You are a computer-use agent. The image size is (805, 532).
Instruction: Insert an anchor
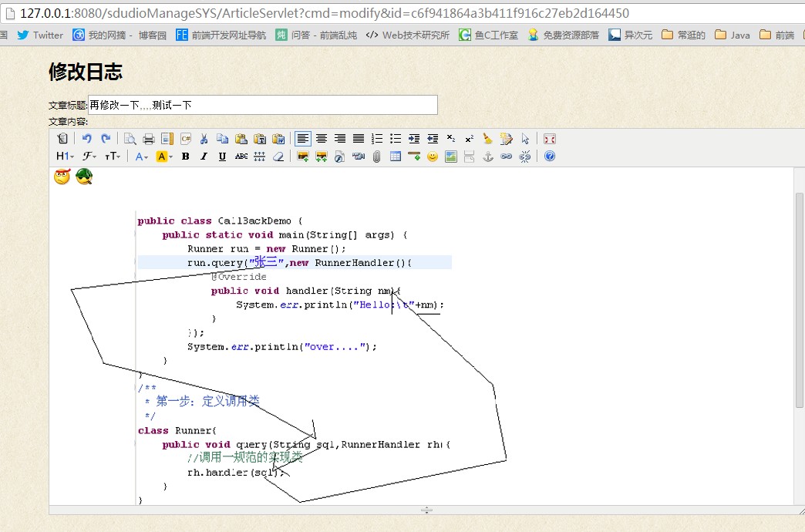click(x=488, y=156)
